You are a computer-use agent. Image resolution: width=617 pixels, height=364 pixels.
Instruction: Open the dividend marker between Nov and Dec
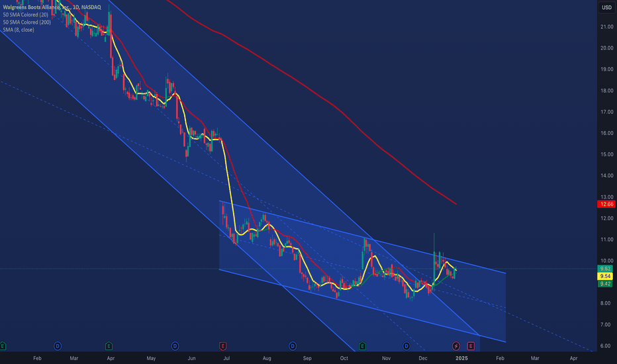coord(406,346)
